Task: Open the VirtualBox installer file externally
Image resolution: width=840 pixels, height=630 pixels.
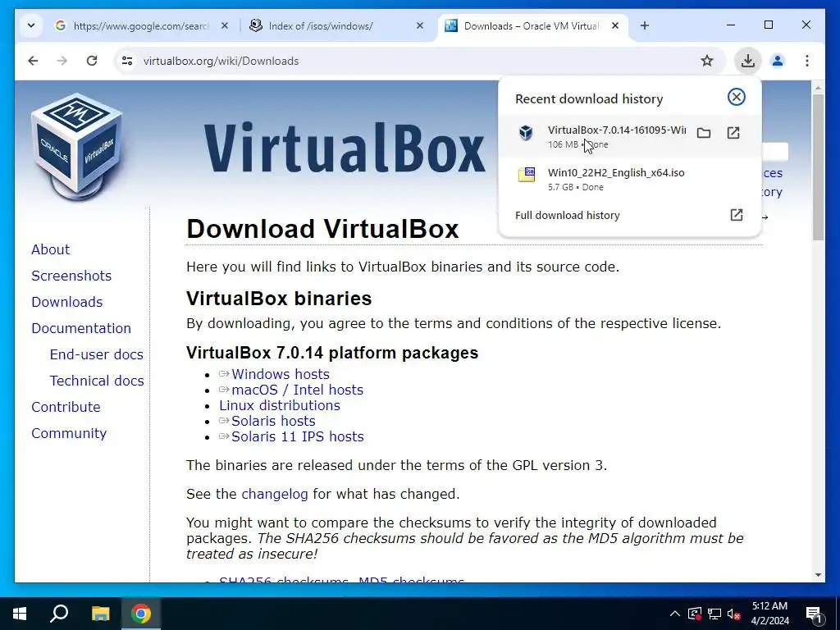Action: [733, 133]
